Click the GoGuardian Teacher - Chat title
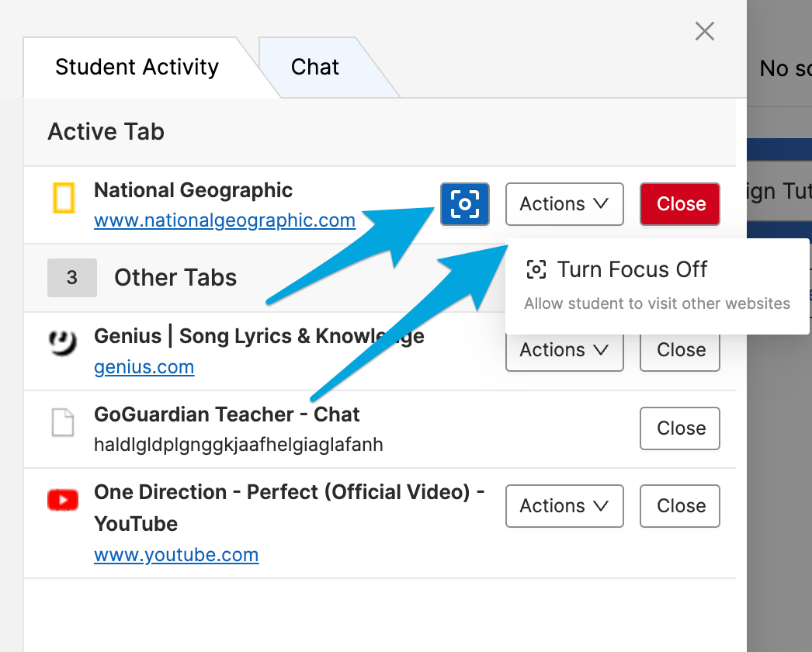The width and height of the screenshot is (812, 652). coord(227,414)
